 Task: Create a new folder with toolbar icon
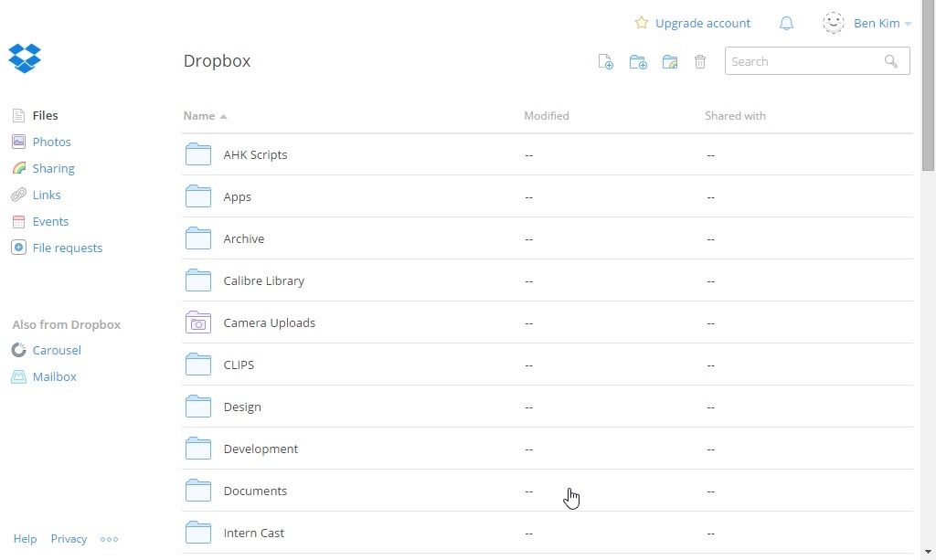pos(638,62)
